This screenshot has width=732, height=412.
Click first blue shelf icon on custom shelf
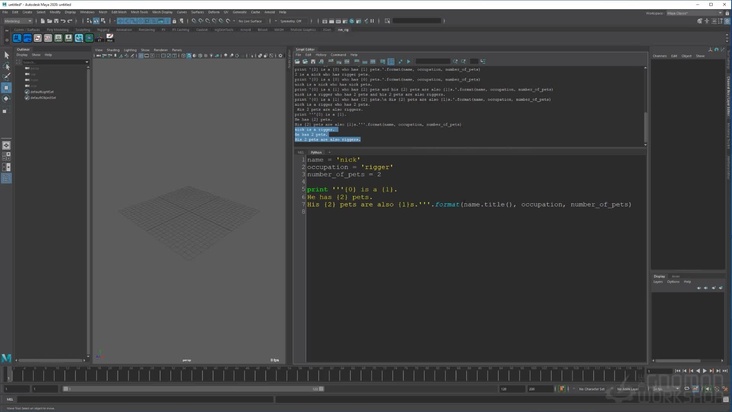tap(17, 38)
